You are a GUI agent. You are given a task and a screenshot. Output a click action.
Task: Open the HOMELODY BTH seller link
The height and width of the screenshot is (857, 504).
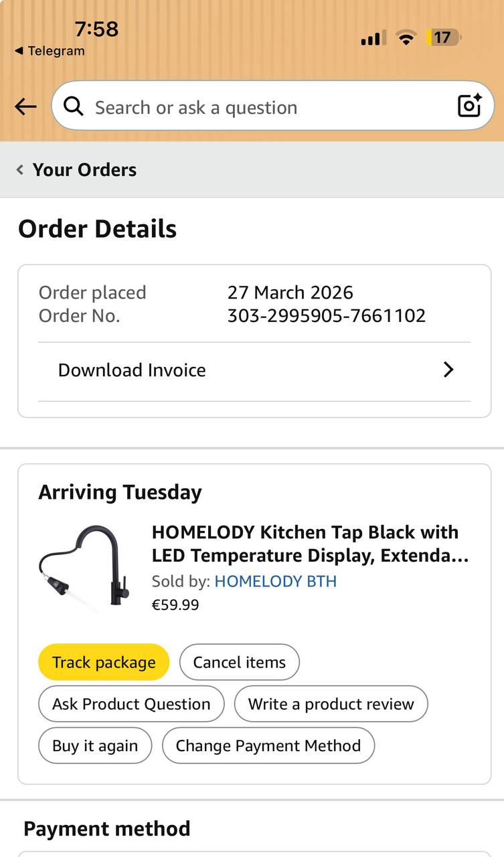pos(275,581)
